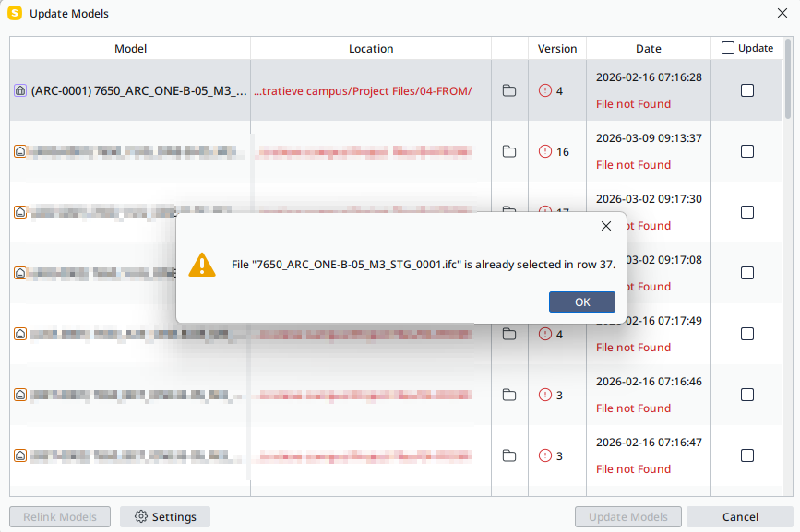Check the update box in the 09:17:30 row
Screen dimensions: 800x532
click(x=746, y=212)
